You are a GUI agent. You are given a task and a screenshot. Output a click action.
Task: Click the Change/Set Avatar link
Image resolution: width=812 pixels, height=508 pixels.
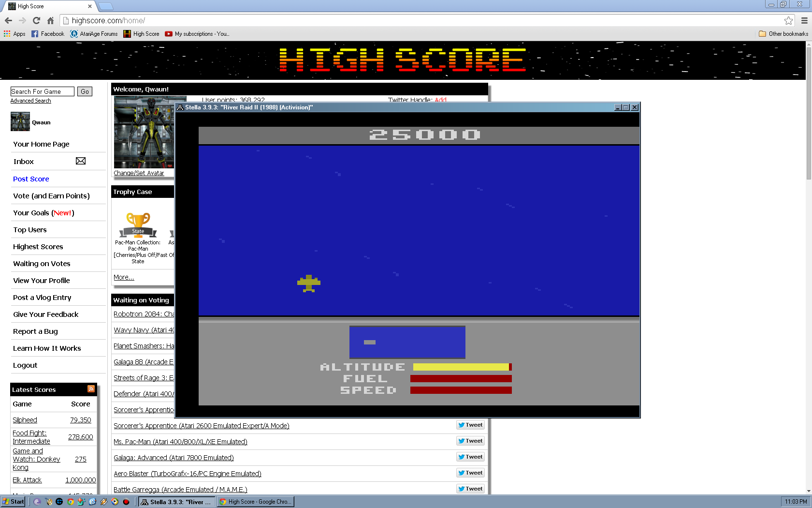(x=139, y=173)
